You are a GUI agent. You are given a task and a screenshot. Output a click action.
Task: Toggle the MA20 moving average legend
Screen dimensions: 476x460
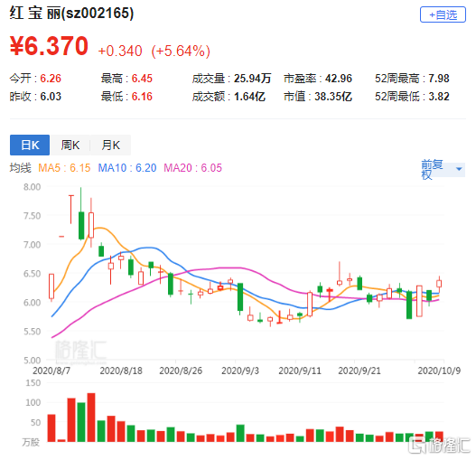[192, 168]
